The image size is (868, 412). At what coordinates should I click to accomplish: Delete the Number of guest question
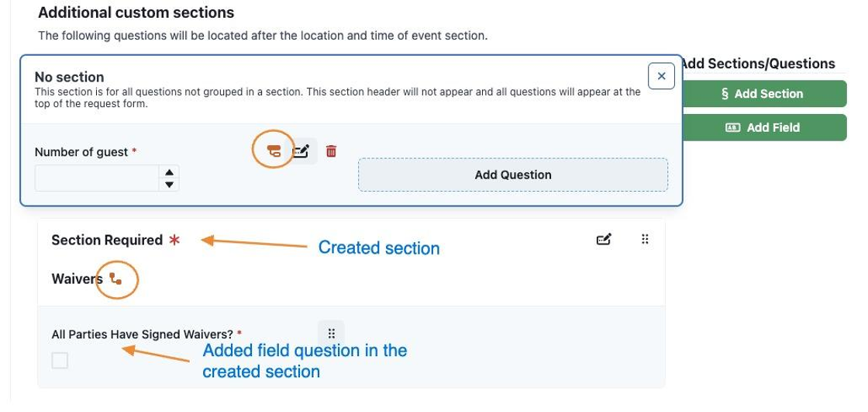(331, 151)
